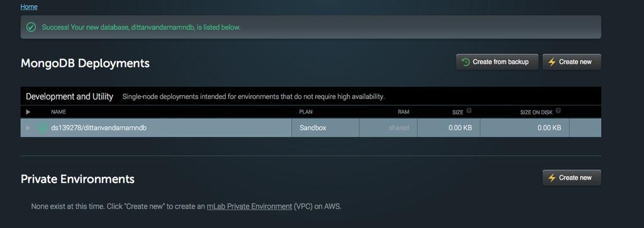The image size is (644, 228).
Task: Click the RAM column header
Action: coord(403,112)
